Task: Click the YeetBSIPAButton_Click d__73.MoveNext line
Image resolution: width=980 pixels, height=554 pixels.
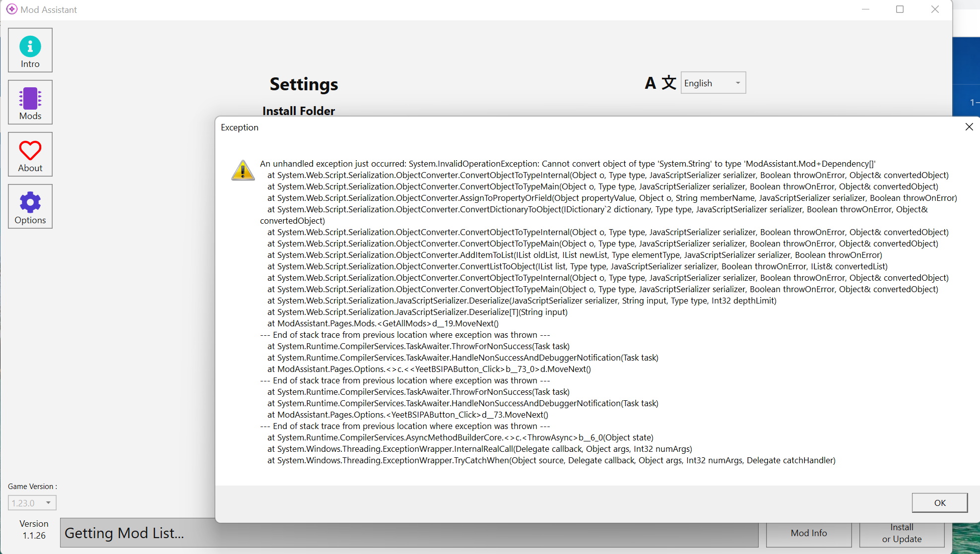Action: coord(408,415)
